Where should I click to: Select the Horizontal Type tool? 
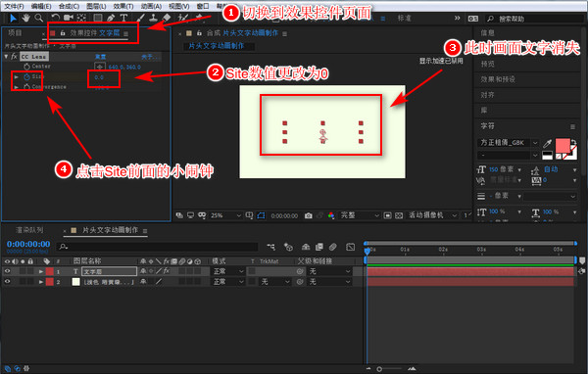[123, 18]
